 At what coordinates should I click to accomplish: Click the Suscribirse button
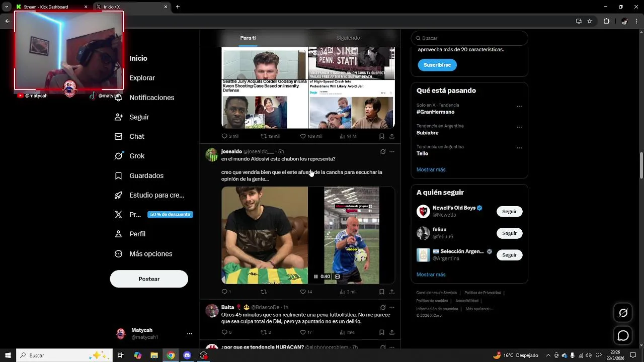pyautogui.click(x=437, y=65)
